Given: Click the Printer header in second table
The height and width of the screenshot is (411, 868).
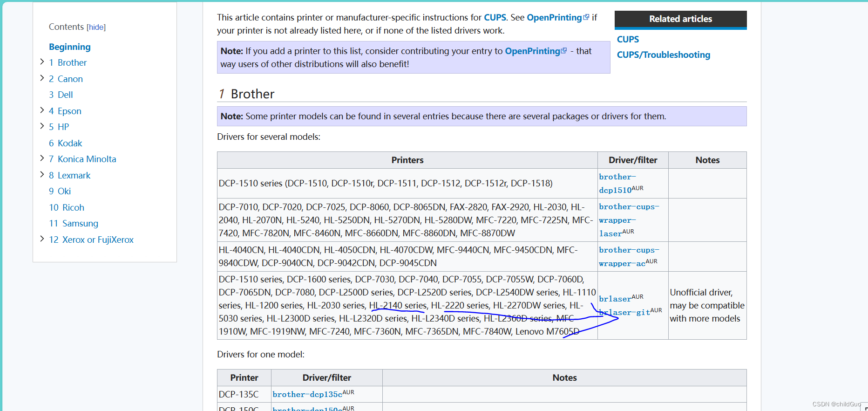Looking at the screenshot, I should pos(244,377).
